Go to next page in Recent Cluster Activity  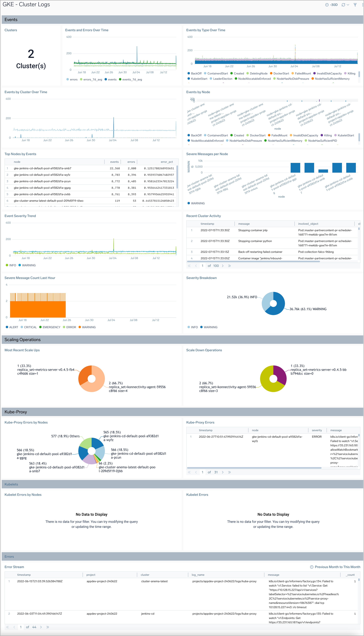223,266
